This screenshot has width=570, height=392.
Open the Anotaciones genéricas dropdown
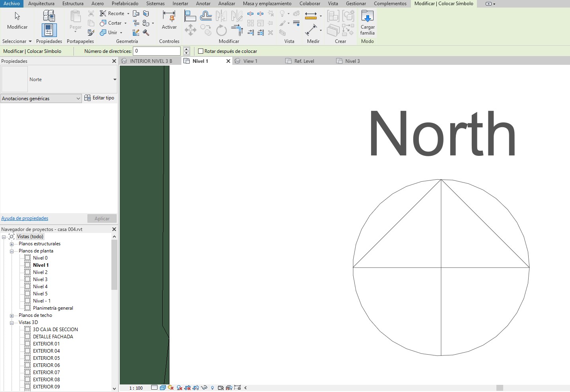tap(41, 99)
